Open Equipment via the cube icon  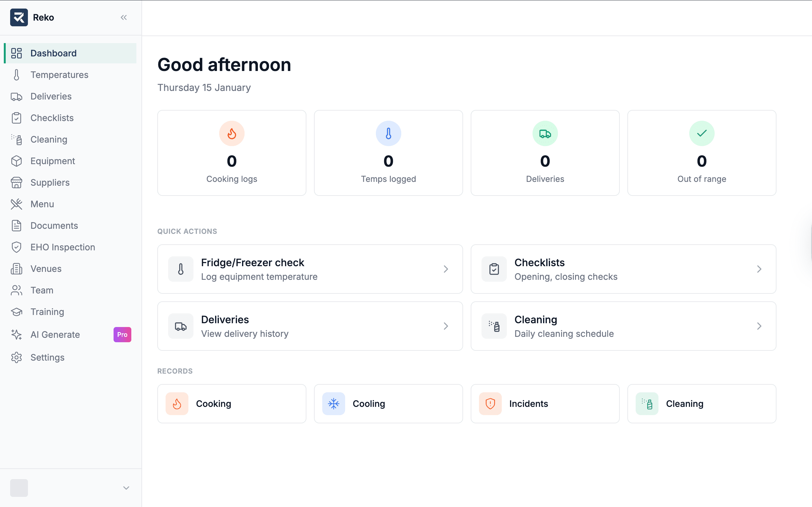pyautogui.click(x=16, y=161)
